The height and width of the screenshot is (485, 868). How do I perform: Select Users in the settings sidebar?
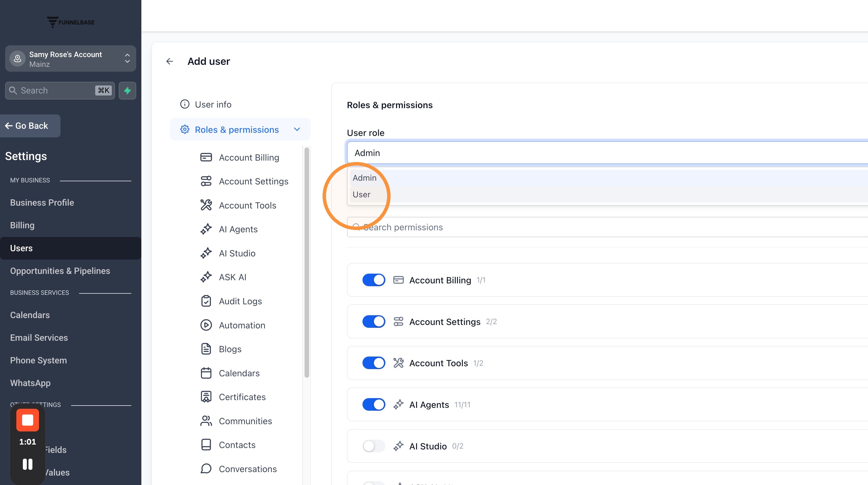pyautogui.click(x=71, y=248)
